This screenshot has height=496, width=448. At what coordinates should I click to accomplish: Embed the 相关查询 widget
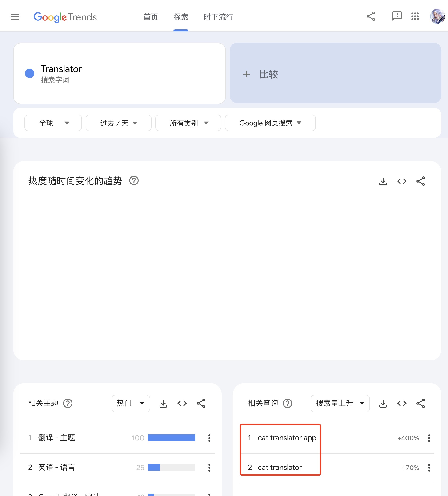[402, 404]
